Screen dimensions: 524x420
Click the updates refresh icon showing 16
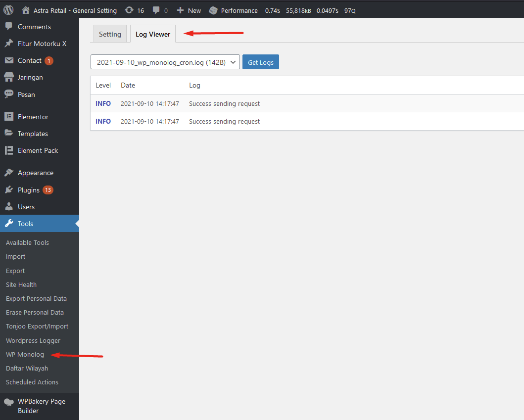point(129,10)
